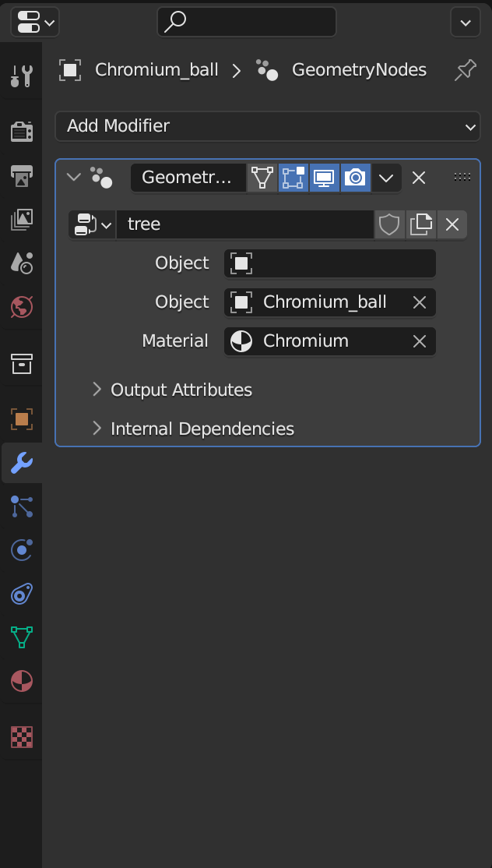Open the modifier extras dropdown arrow

pyautogui.click(x=386, y=178)
